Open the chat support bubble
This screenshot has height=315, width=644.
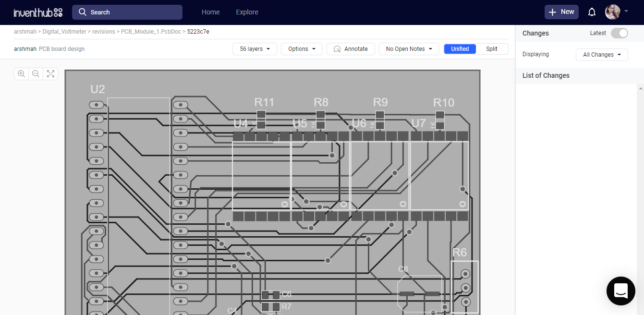620,291
